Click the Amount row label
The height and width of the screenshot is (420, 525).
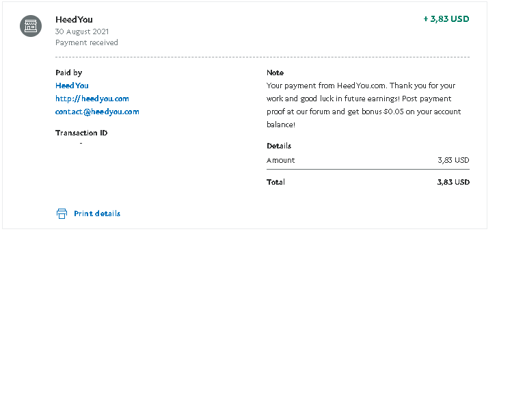click(280, 161)
